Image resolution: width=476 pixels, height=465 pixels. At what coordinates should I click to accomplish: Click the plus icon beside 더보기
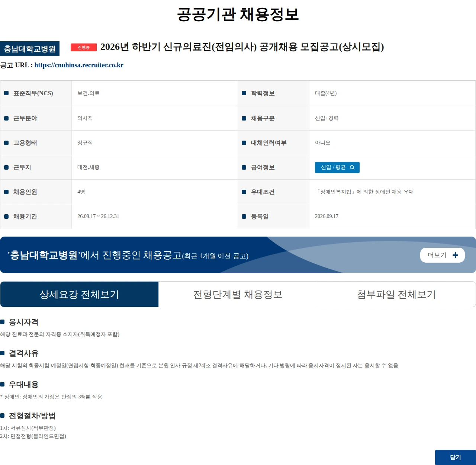455,255
